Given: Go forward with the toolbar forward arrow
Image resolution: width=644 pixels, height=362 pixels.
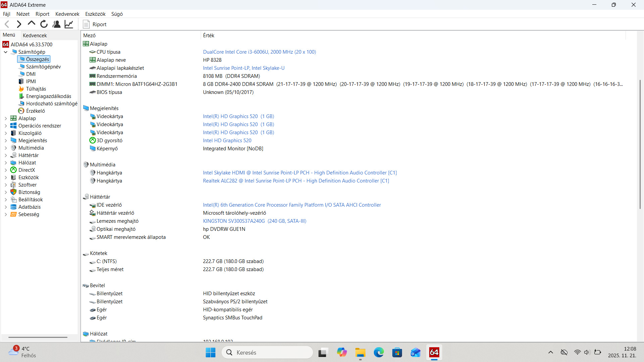Looking at the screenshot, I should [19, 24].
